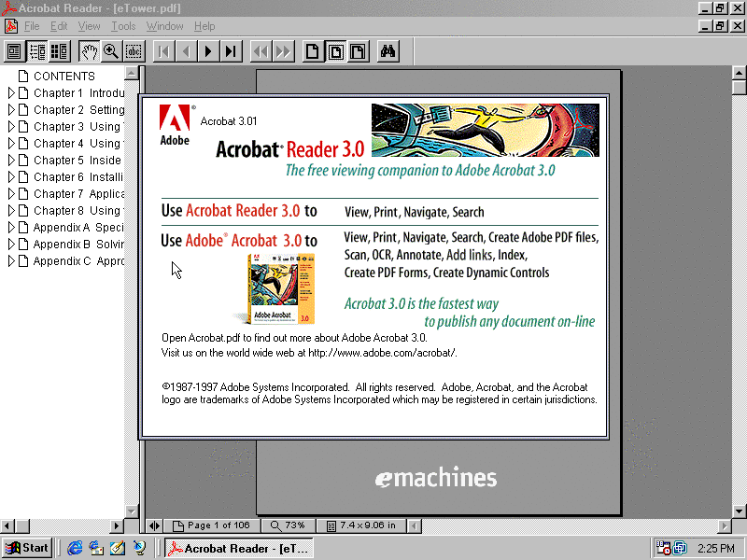Viewport: 747px width, 560px height.
Task: Set Fit Width page display
Action: point(358,51)
